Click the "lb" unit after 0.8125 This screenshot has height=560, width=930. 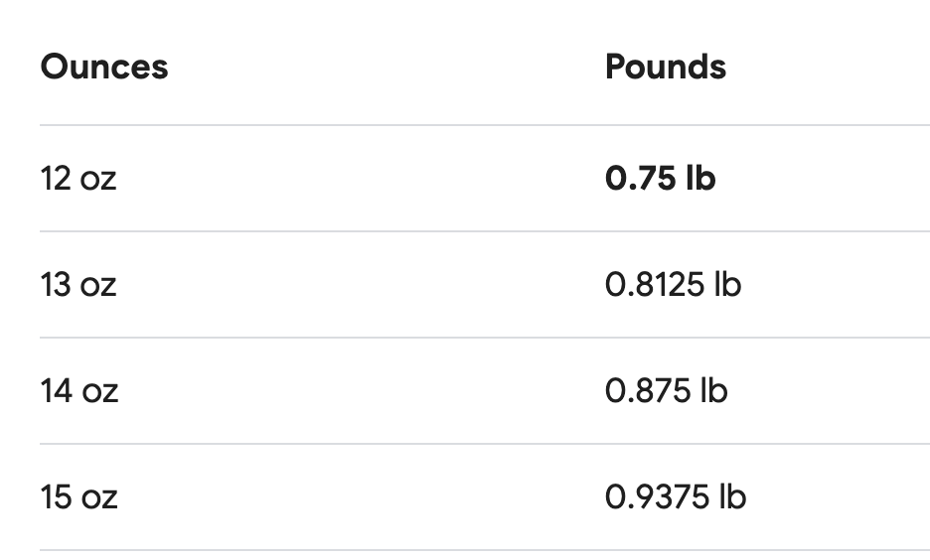pyautogui.click(x=727, y=284)
